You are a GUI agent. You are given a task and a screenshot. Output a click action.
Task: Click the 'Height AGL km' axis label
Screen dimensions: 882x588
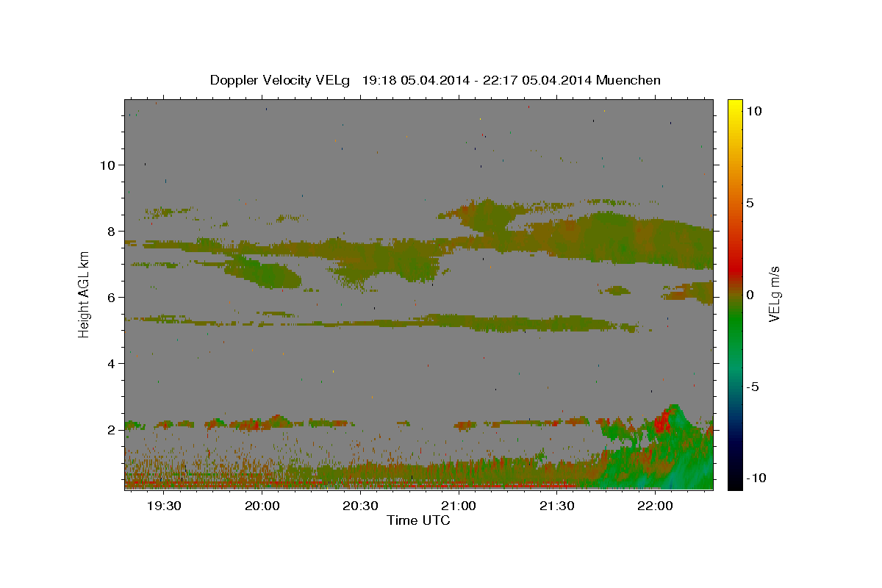tap(84, 294)
